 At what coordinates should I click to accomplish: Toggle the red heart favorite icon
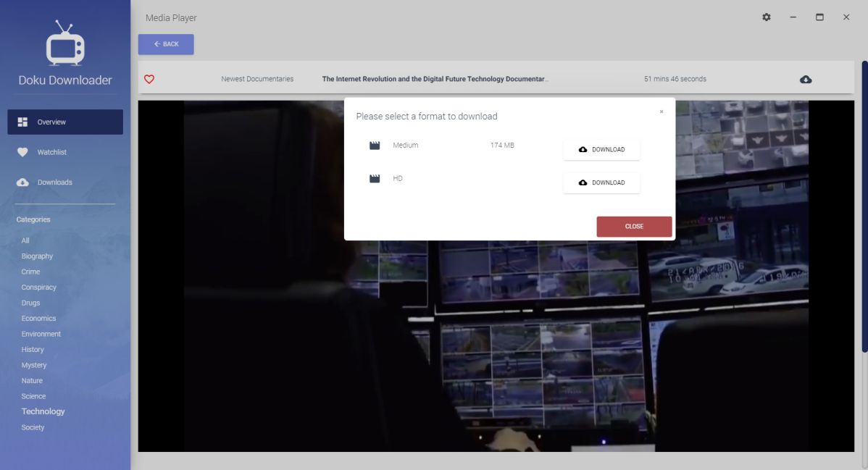click(149, 79)
